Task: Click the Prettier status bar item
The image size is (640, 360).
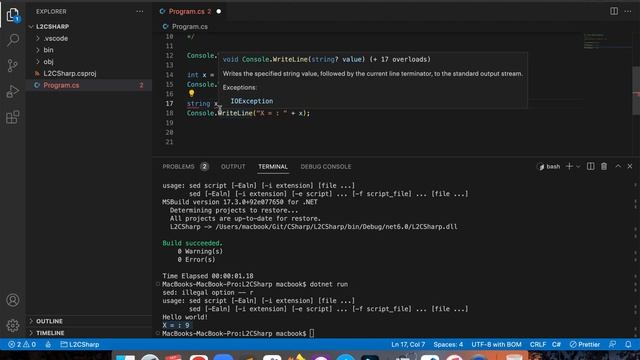Action: tap(585, 344)
